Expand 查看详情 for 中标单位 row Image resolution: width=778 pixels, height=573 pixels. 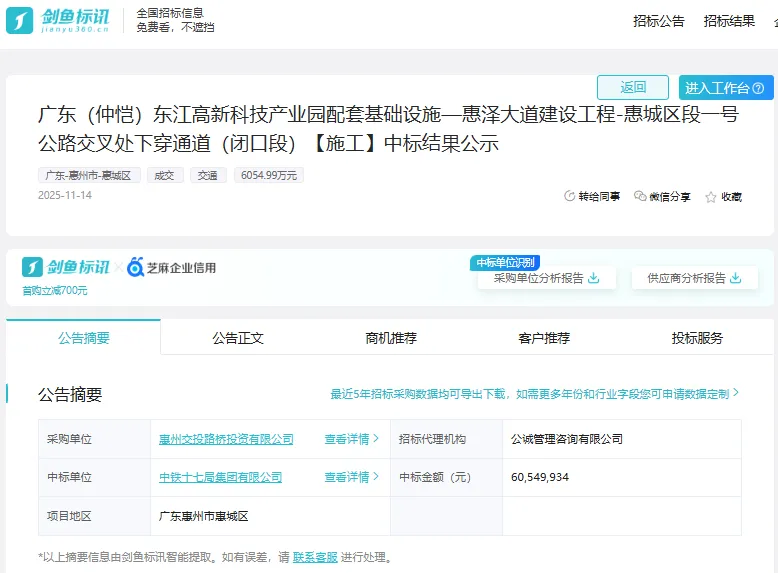point(352,477)
